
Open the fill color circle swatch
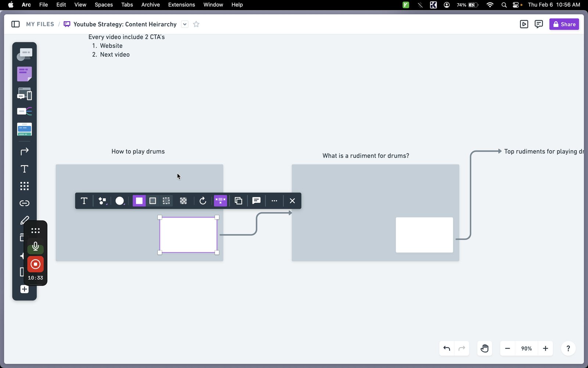(x=120, y=201)
